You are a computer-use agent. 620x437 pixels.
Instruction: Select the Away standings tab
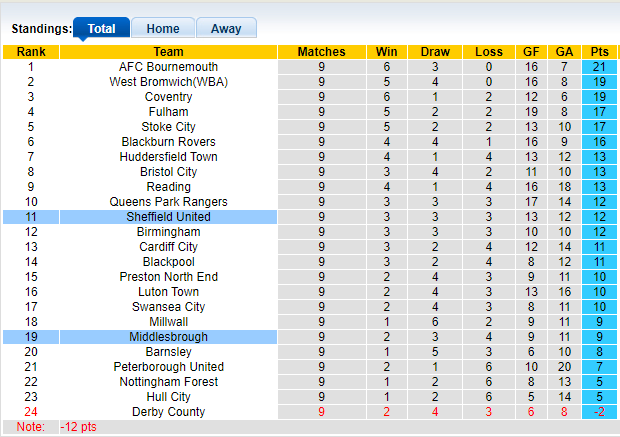coord(226,29)
